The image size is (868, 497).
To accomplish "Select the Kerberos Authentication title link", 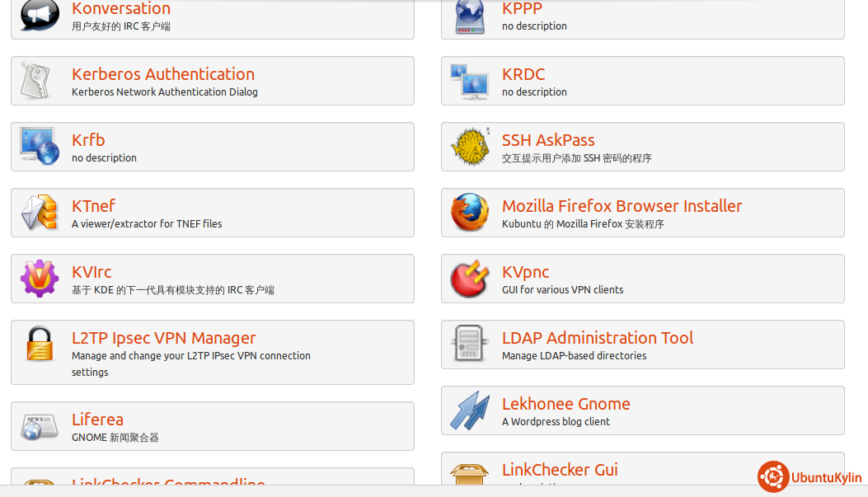I will click(162, 74).
